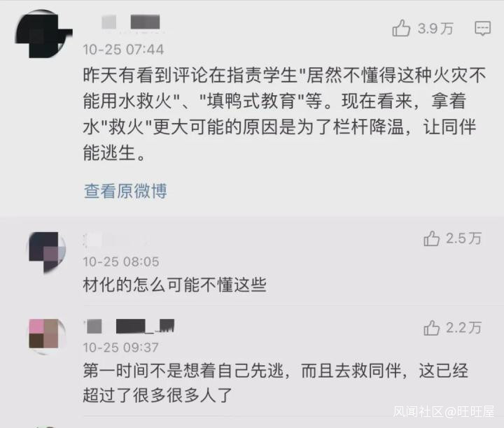
Task: Open the avatar of the 07:44 commenter
Action: pyautogui.click(x=43, y=34)
